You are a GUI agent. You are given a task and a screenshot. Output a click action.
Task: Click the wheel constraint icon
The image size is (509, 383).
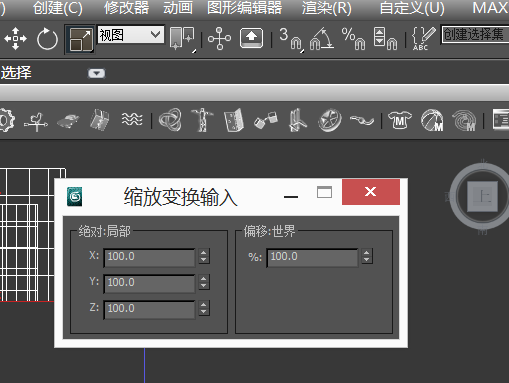point(330,120)
